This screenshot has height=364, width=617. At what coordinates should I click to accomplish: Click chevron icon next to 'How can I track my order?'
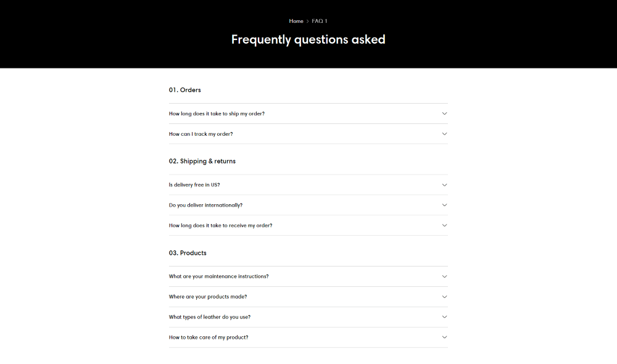[444, 134]
